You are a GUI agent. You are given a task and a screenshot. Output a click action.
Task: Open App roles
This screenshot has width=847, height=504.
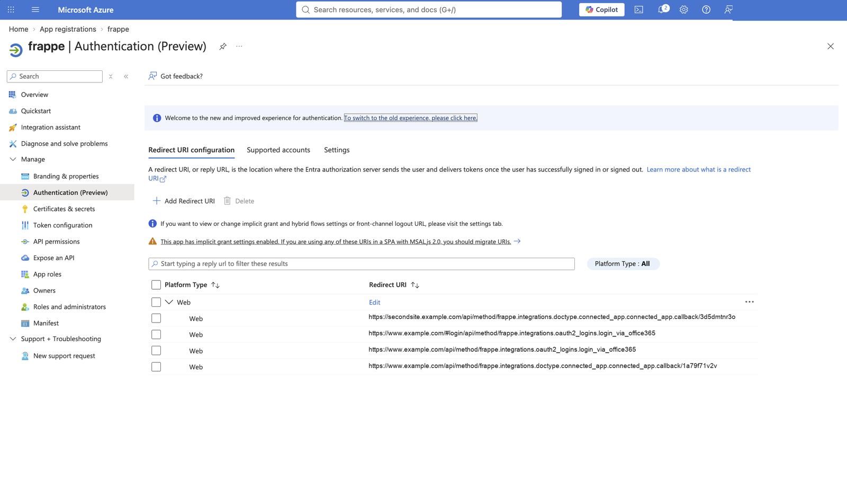[47, 274]
